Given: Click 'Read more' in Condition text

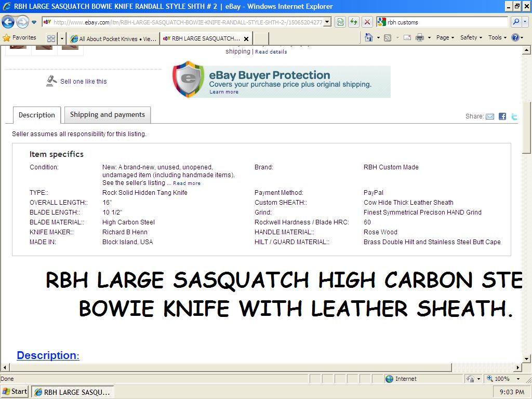Looking at the screenshot, I should point(187,183).
